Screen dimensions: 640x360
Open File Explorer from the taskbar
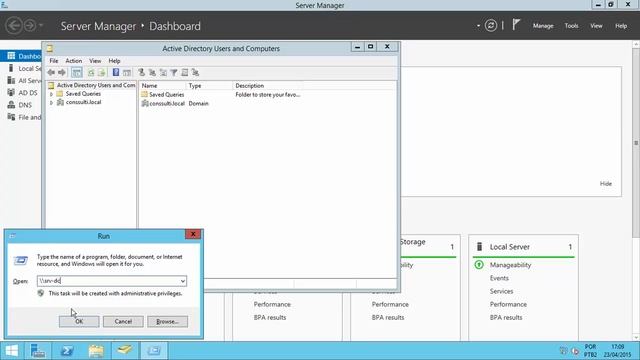coord(96,351)
